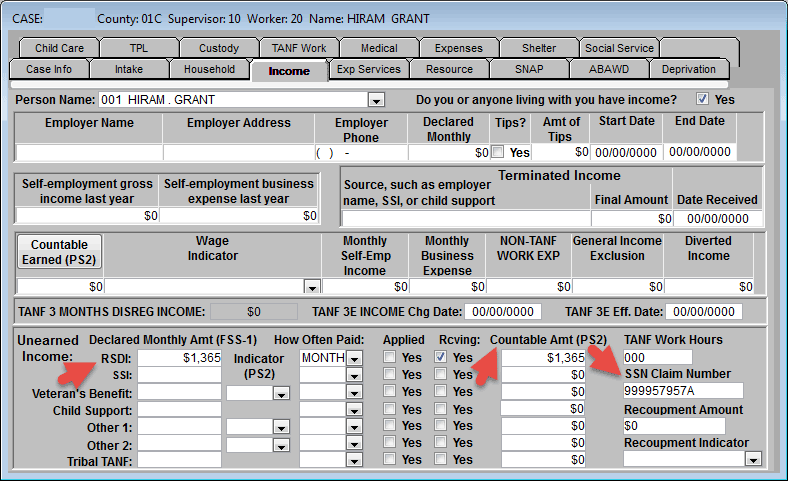Expand the Person Name dropdown
This screenshot has height=481, width=788.
pos(376,100)
